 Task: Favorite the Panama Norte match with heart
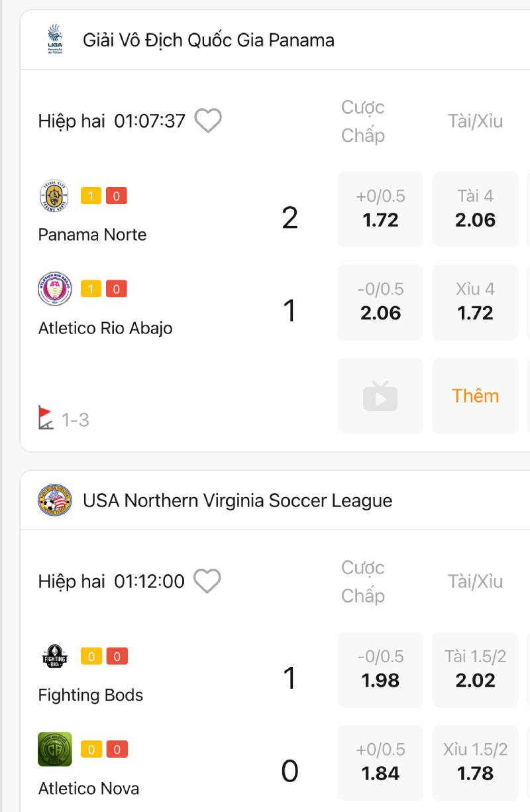pos(208,121)
